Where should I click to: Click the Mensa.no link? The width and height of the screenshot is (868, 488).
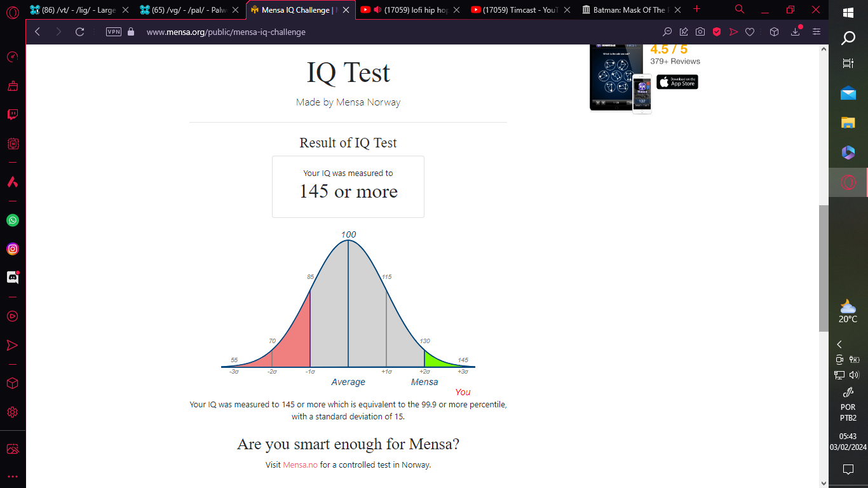pos(300,464)
